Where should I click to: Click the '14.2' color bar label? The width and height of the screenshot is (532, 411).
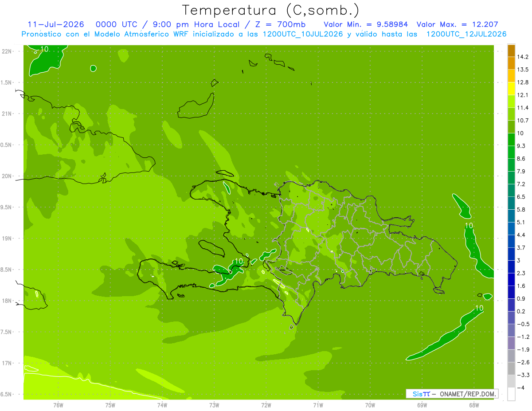click(x=523, y=57)
